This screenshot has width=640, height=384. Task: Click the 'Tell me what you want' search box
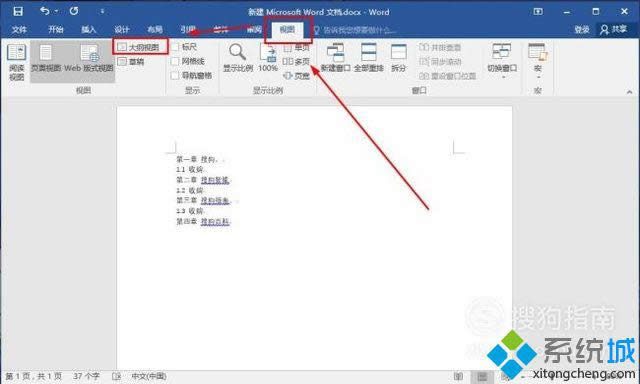[355, 30]
